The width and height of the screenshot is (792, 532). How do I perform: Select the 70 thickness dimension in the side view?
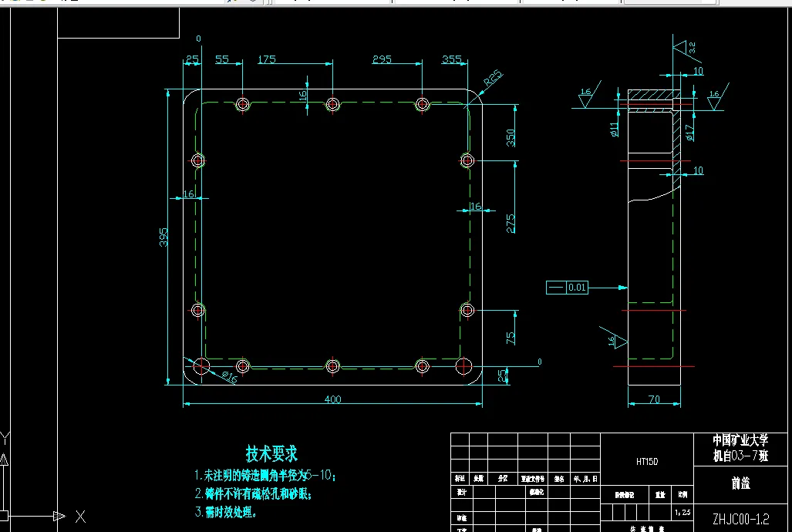point(654,399)
